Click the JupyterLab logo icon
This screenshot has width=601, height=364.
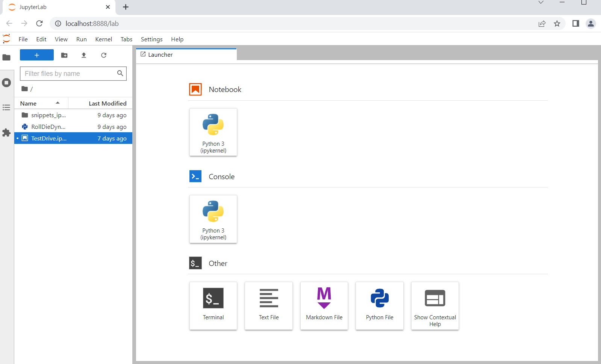pyautogui.click(x=6, y=39)
